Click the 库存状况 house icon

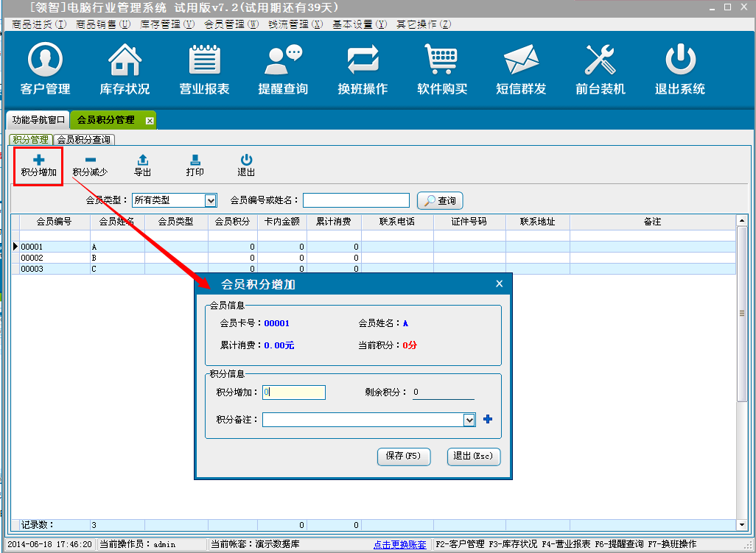[125, 69]
